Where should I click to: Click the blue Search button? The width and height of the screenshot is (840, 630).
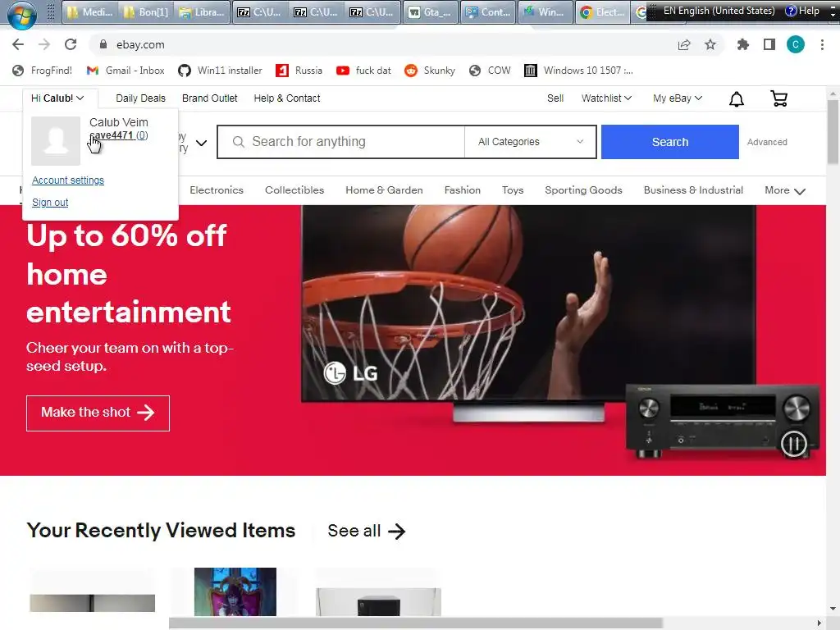pyautogui.click(x=669, y=142)
